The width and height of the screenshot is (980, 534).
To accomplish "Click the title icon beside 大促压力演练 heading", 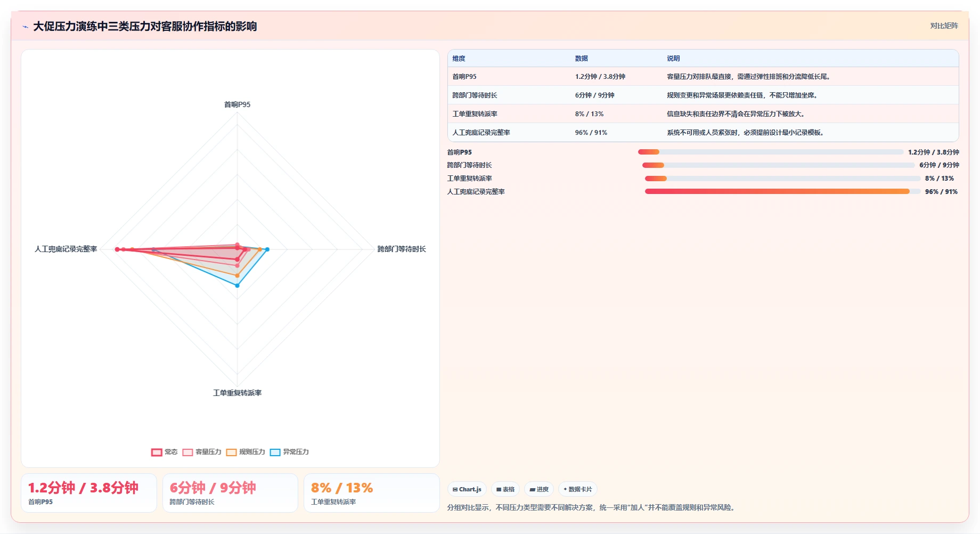I will 25,27.
